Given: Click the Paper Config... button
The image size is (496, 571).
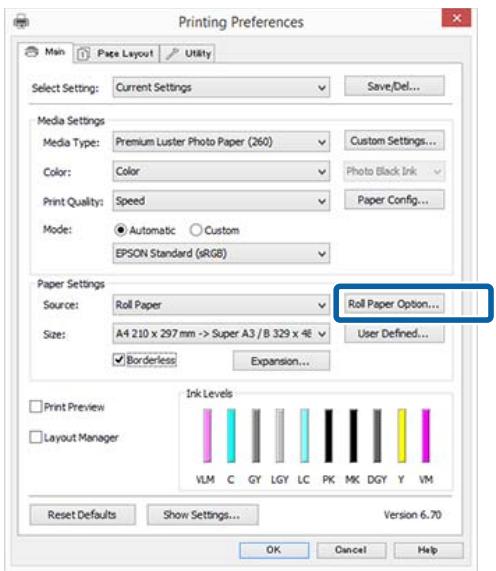Looking at the screenshot, I should [394, 200].
